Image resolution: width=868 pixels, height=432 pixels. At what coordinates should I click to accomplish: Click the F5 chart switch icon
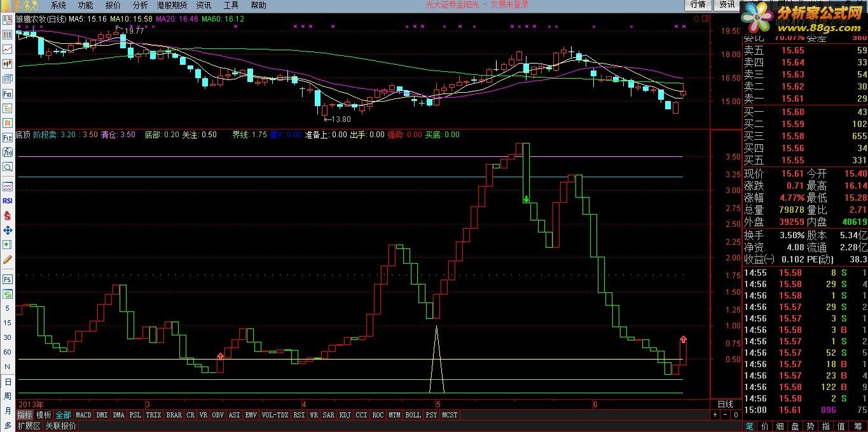click(x=8, y=279)
